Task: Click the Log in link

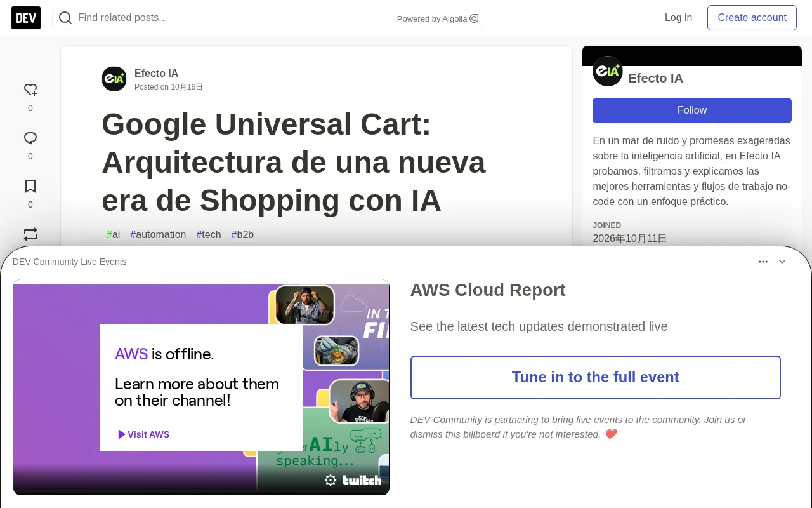Action: (678, 18)
